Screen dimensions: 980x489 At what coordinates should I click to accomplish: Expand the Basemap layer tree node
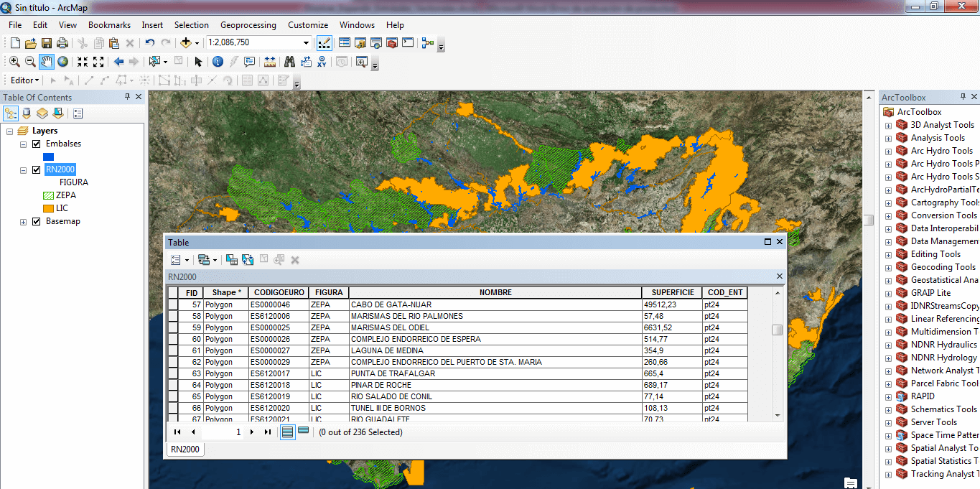tap(24, 222)
